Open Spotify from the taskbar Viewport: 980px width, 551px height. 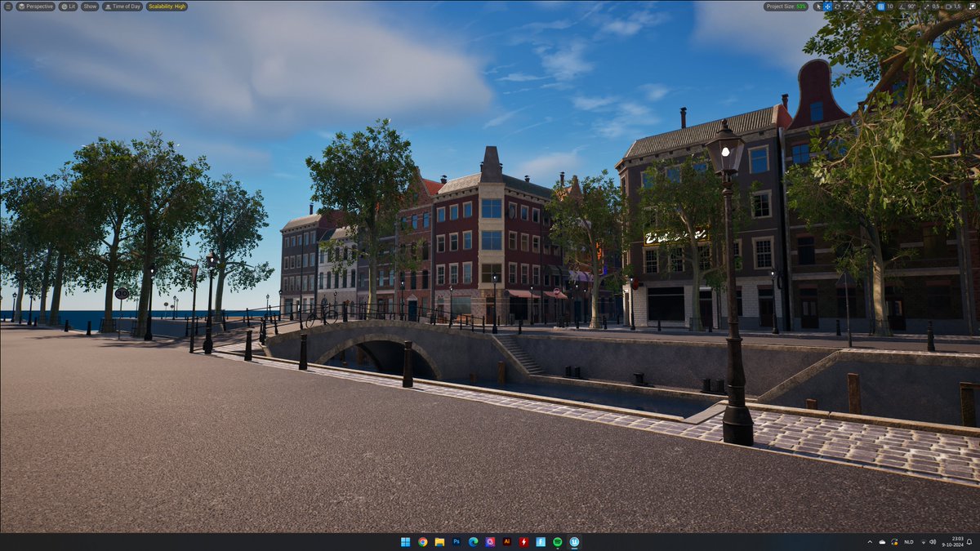(x=558, y=542)
